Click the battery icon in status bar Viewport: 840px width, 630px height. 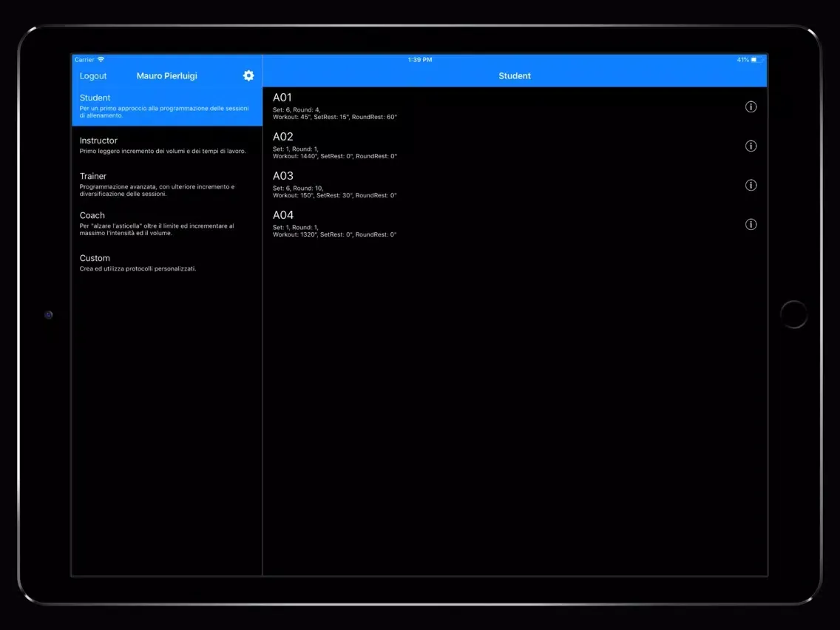757,59
